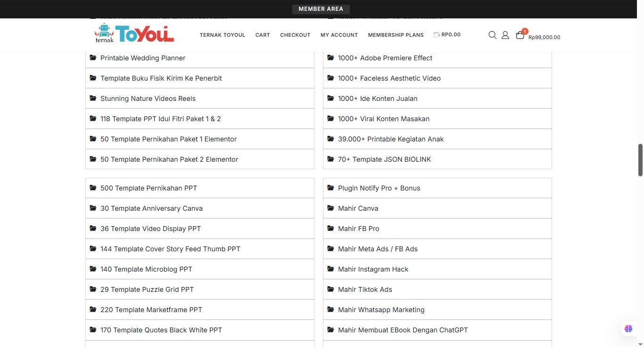Click folder icon beside Mahir Canva
The height and width of the screenshot is (347, 644).
point(330,208)
